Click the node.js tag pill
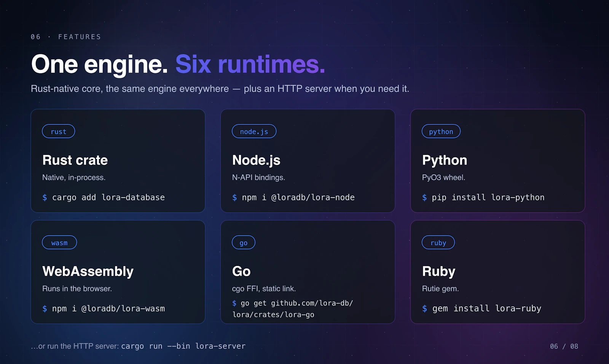 (x=254, y=131)
